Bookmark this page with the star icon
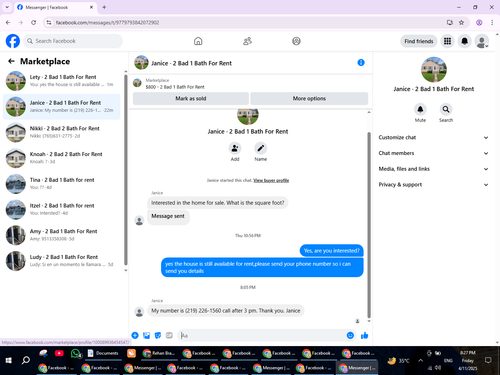 tap(461, 22)
